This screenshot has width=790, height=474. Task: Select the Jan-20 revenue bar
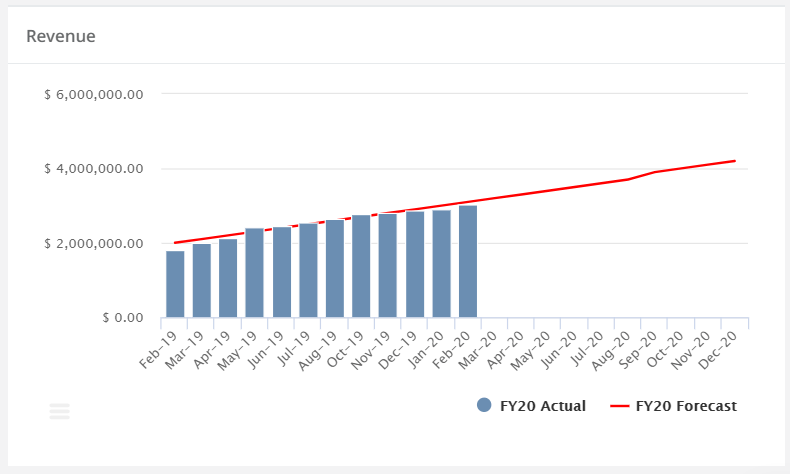pyautogui.click(x=442, y=264)
